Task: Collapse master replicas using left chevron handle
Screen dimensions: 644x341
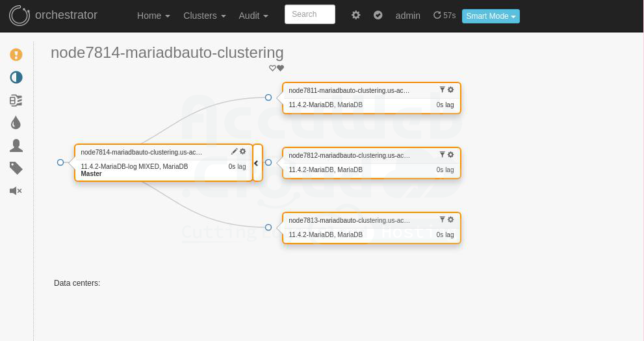Action: point(257,163)
